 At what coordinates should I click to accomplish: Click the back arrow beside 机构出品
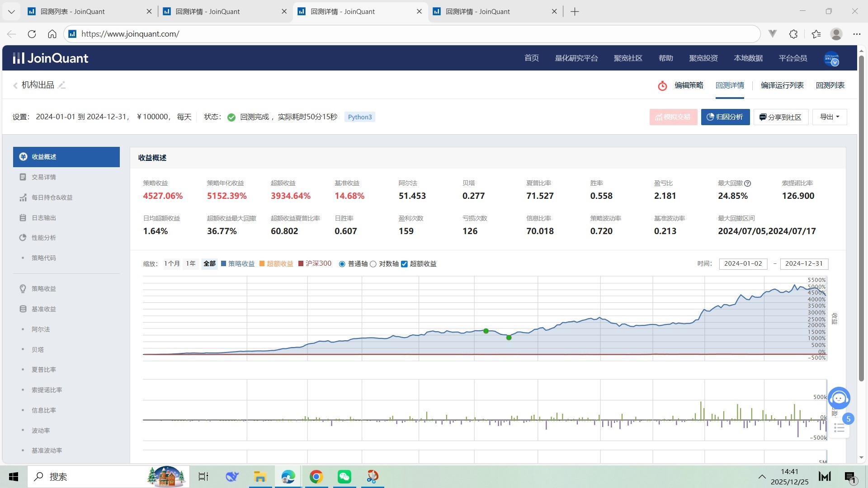click(x=15, y=85)
